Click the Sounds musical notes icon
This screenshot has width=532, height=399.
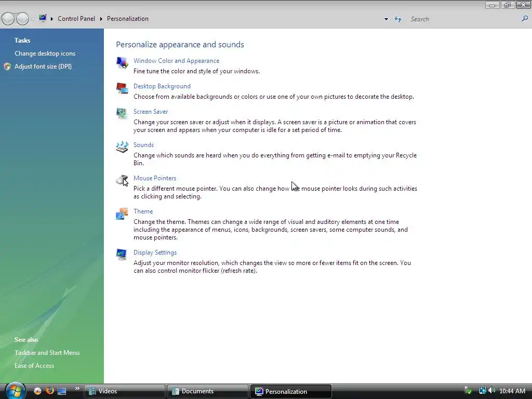pos(122,147)
